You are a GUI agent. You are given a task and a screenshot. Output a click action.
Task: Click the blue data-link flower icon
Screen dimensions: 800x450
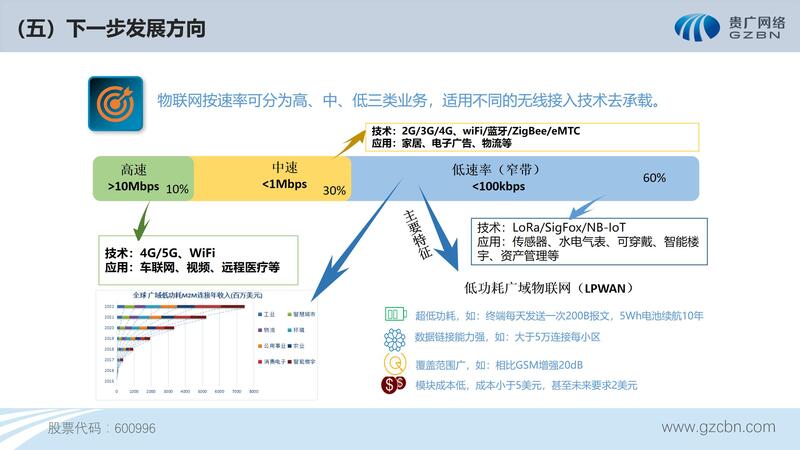pyautogui.click(x=391, y=338)
